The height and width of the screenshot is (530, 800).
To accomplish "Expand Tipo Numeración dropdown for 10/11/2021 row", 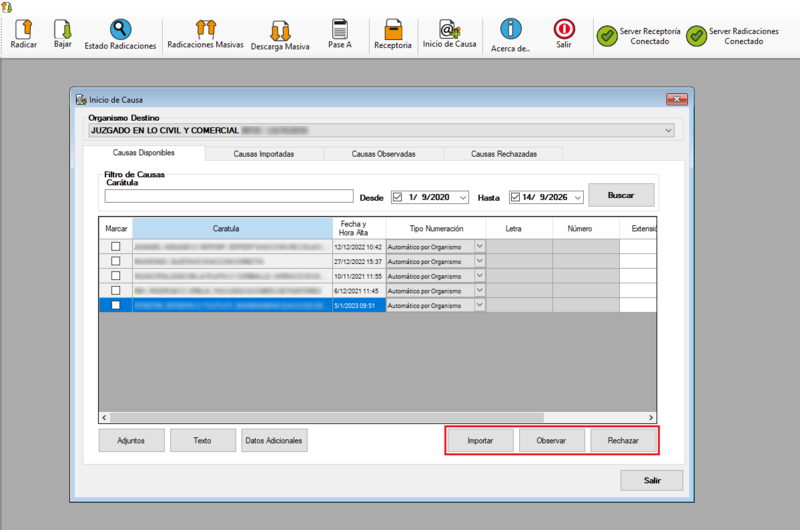I will pos(480,275).
